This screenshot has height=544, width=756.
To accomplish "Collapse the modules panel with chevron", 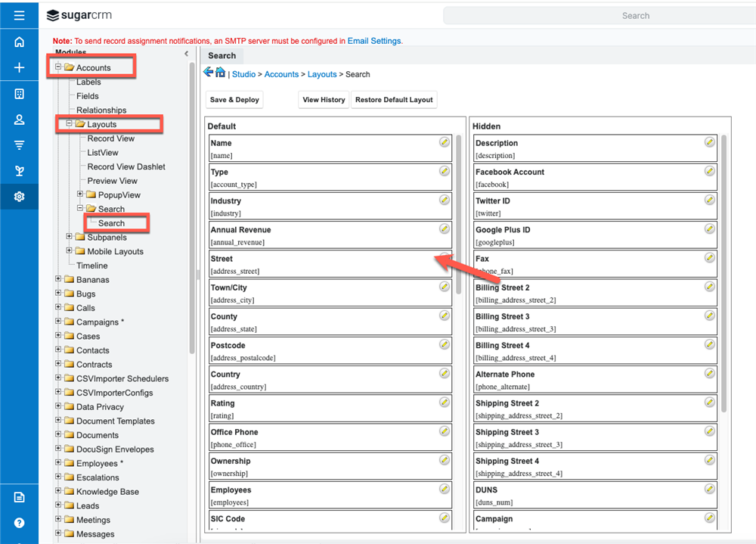I will (x=187, y=54).
